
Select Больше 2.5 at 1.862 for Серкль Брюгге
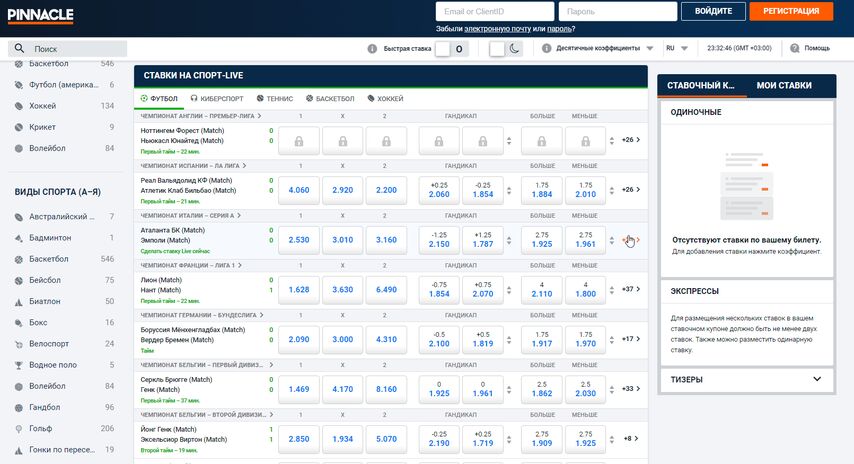point(541,389)
